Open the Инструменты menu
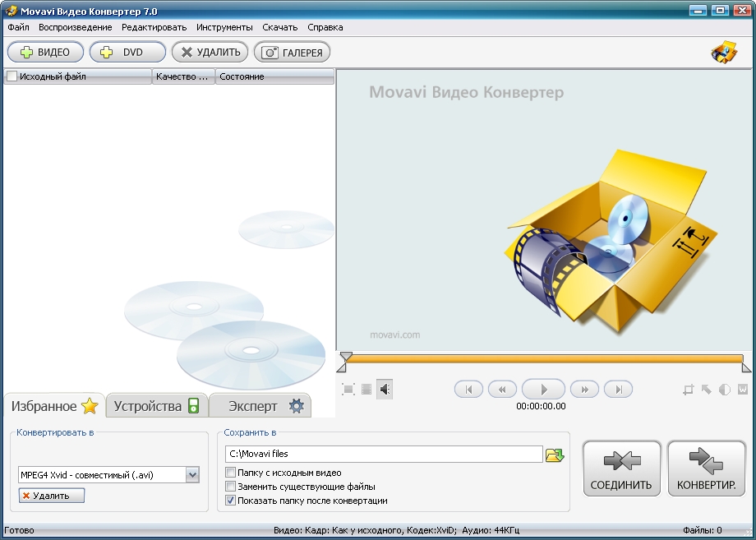This screenshot has height=540, width=756. (x=224, y=27)
